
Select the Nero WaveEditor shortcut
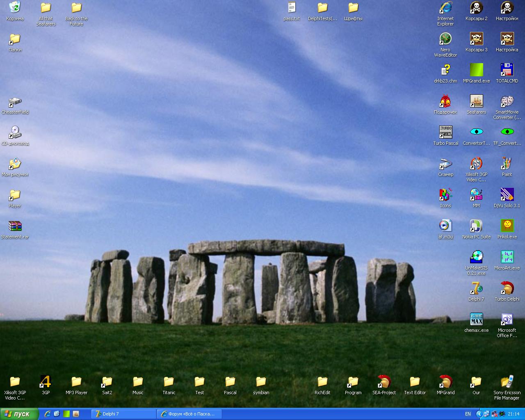(x=445, y=39)
